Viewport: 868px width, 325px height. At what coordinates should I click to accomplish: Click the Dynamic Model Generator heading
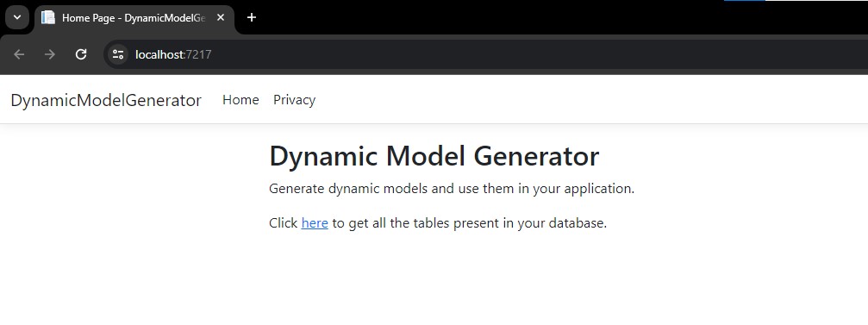click(x=434, y=156)
